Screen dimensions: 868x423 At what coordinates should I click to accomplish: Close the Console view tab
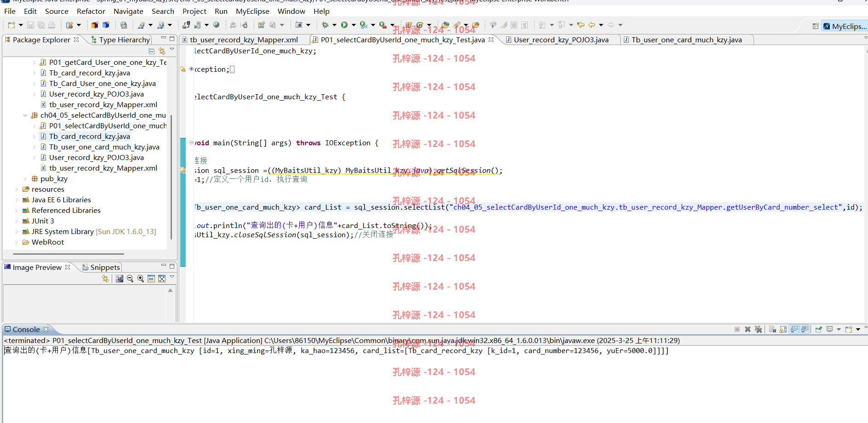point(46,329)
